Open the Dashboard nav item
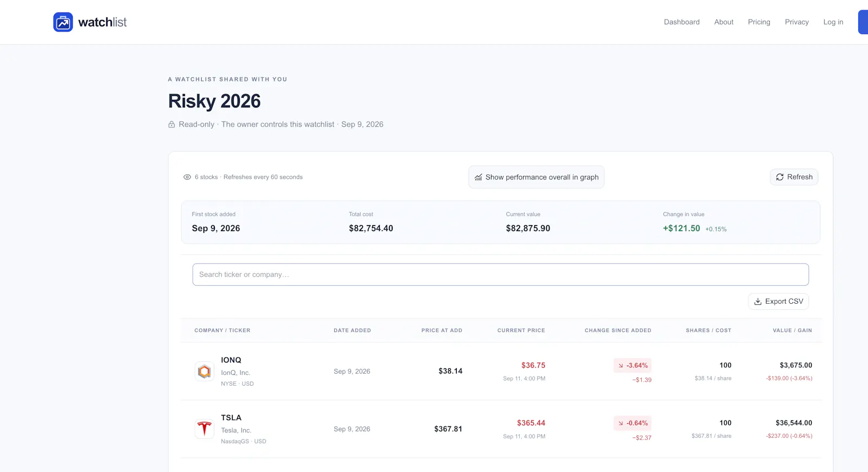Viewport: 868px width, 472px height. [681, 22]
